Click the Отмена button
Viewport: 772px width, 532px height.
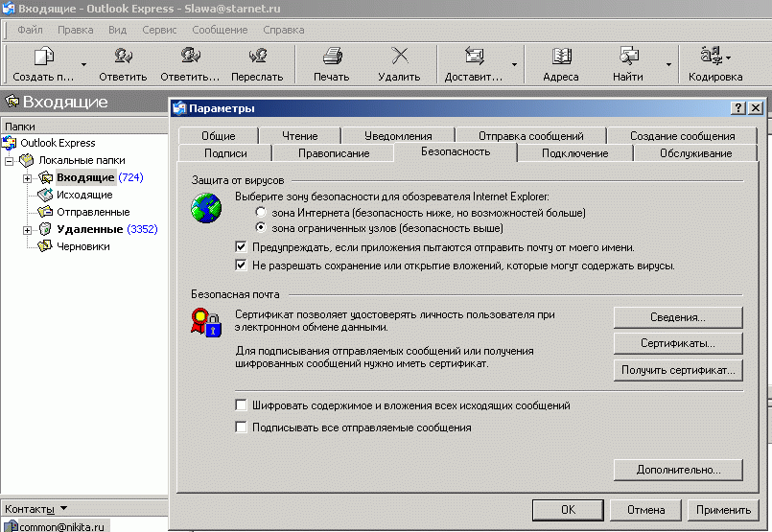[645, 510]
